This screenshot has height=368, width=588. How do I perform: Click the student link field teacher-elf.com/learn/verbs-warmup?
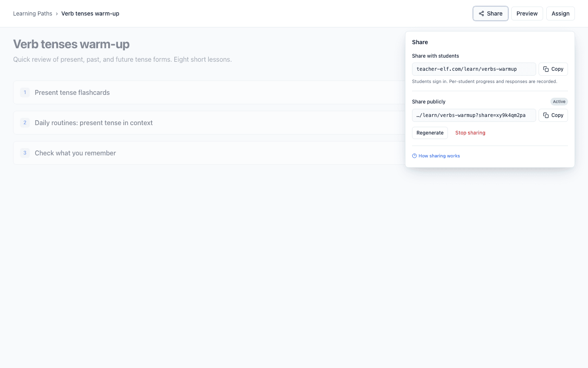point(474,69)
